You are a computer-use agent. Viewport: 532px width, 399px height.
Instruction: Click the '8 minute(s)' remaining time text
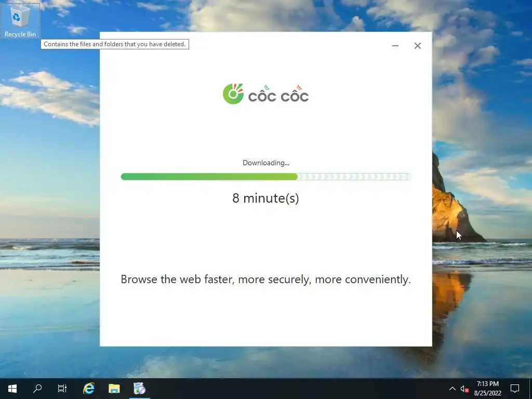pyautogui.click(x=265, y=198)
